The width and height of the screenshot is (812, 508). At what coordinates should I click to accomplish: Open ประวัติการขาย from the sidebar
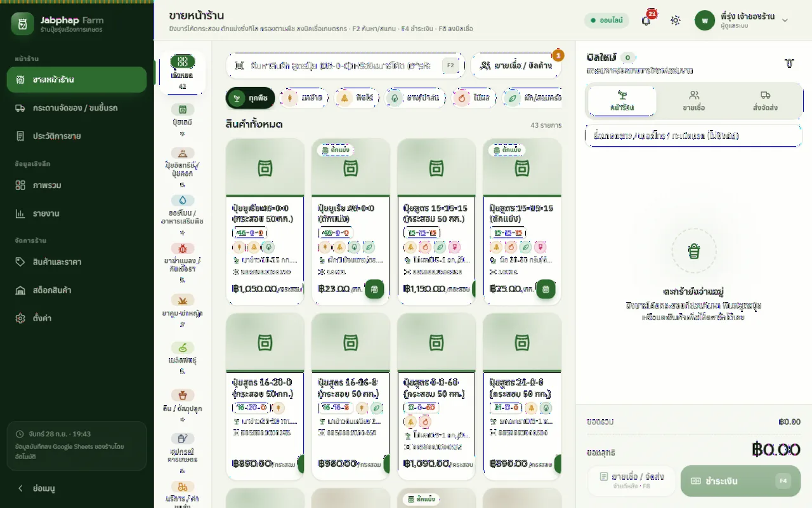[x=77, y=136]
